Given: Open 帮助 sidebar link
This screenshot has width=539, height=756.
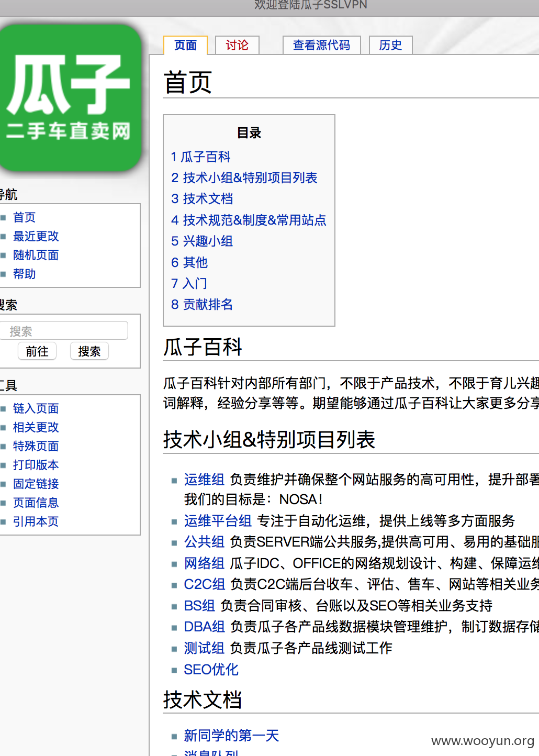Looking at the screenshot, I should [25, 274].
